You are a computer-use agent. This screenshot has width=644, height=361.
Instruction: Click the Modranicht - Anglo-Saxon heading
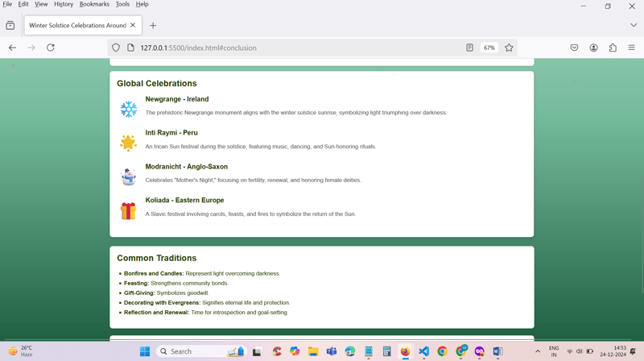coord(187,167)
